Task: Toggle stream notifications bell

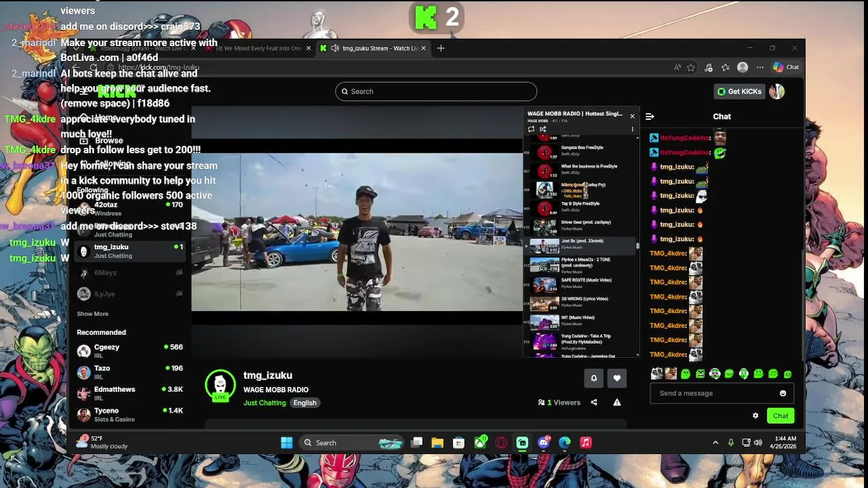Action: pos(593,378)
